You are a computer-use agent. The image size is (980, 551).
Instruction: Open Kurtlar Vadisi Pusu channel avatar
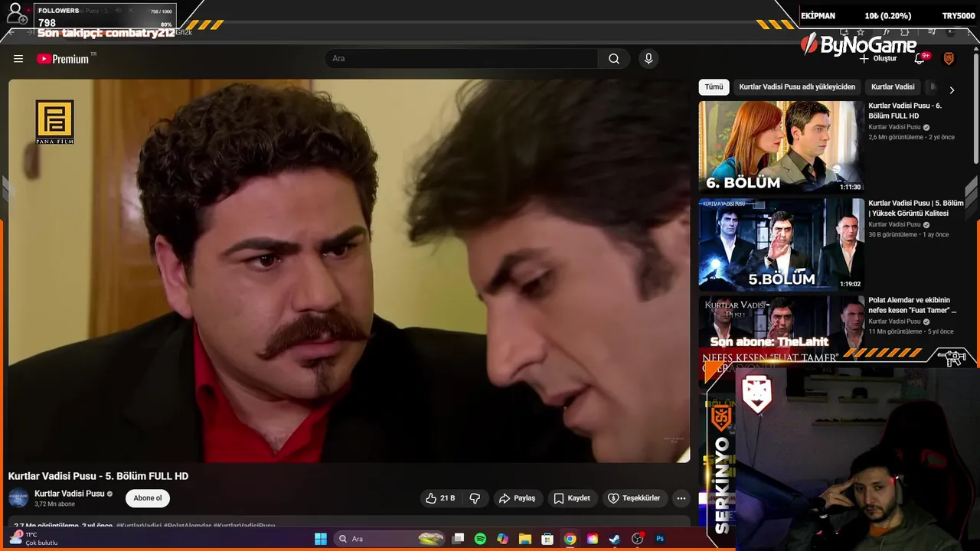[x=18, y=498]
